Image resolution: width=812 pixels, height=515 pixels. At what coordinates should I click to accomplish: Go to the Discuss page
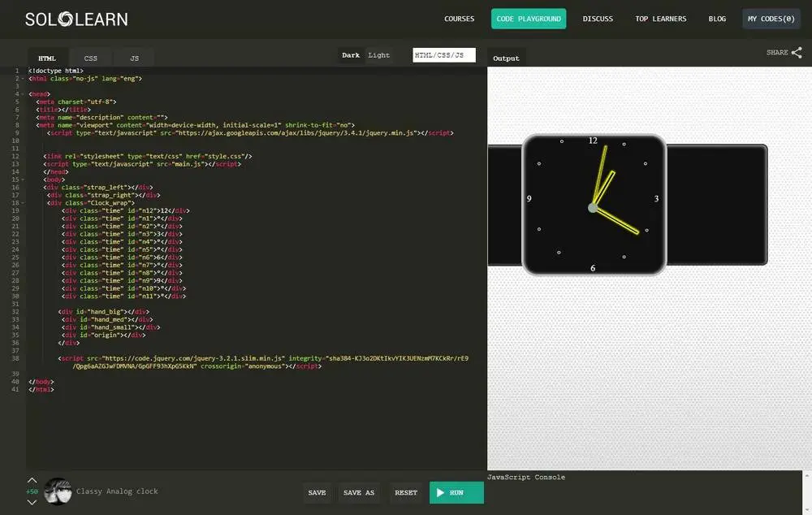[x=598, y=19]
